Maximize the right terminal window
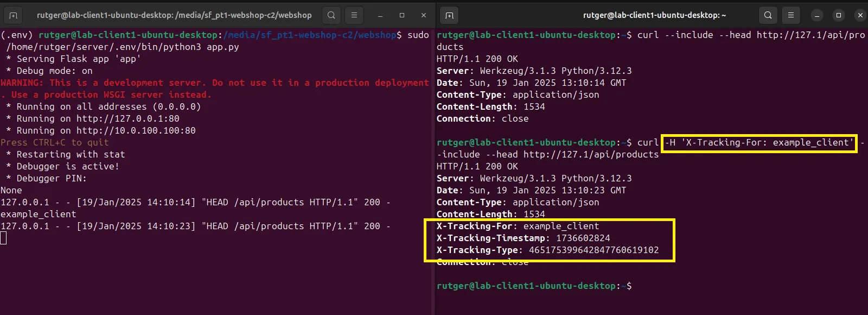The width and height of the screenshot is (868, 315). [839, 15]
